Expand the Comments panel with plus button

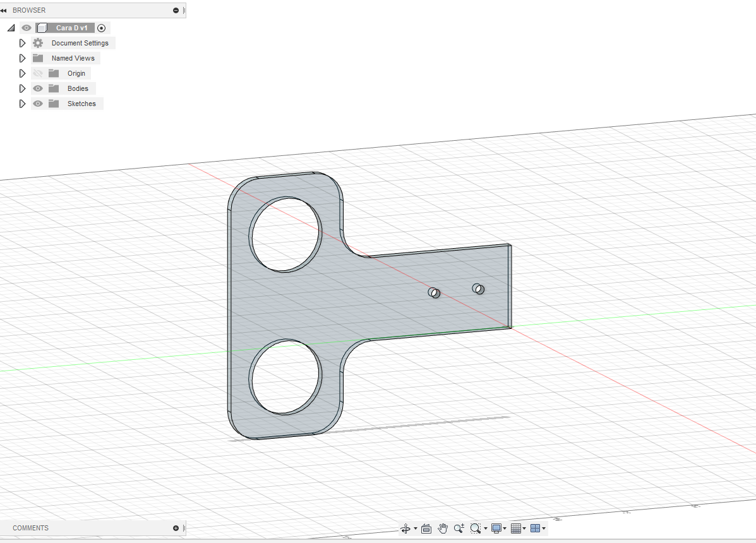click(x=176, y=528)
